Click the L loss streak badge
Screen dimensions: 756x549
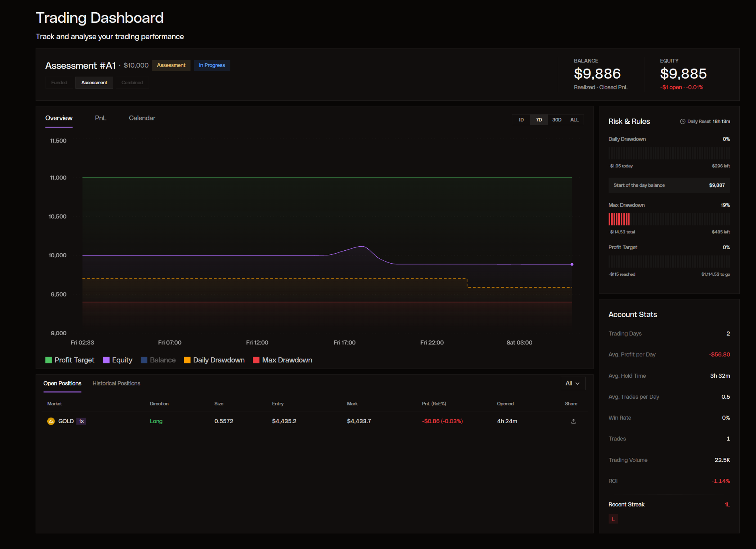613,519
